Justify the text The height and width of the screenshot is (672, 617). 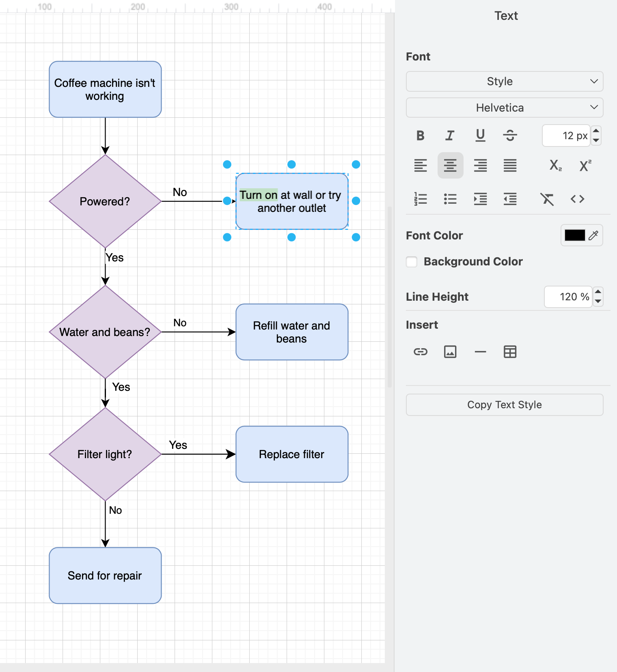click(510, 166)
